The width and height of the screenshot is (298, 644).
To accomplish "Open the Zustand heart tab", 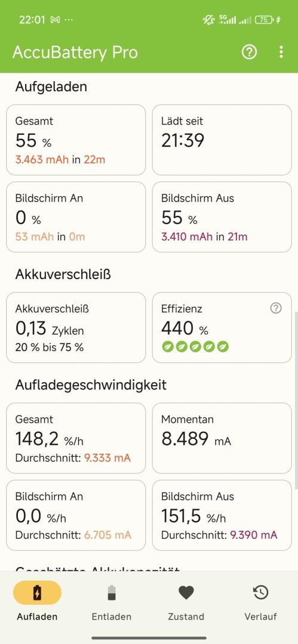I will tap(186, 602).
